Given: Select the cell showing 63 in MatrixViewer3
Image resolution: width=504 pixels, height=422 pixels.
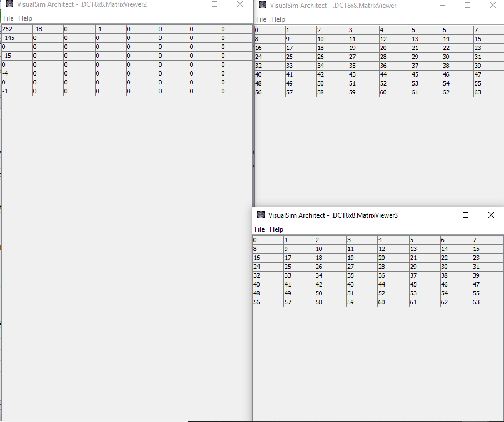Looking at the screenshot, I should [x=487, y=303].
